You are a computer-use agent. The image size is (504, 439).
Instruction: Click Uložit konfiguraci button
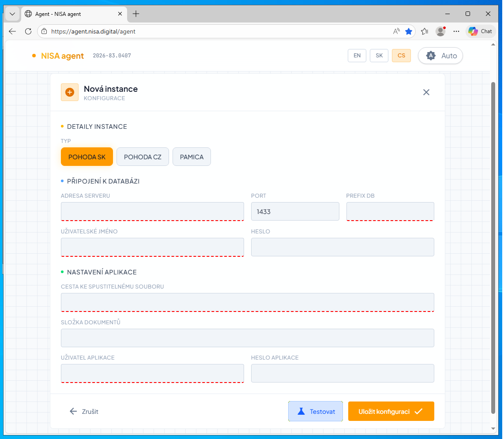[x=391, y=411]
